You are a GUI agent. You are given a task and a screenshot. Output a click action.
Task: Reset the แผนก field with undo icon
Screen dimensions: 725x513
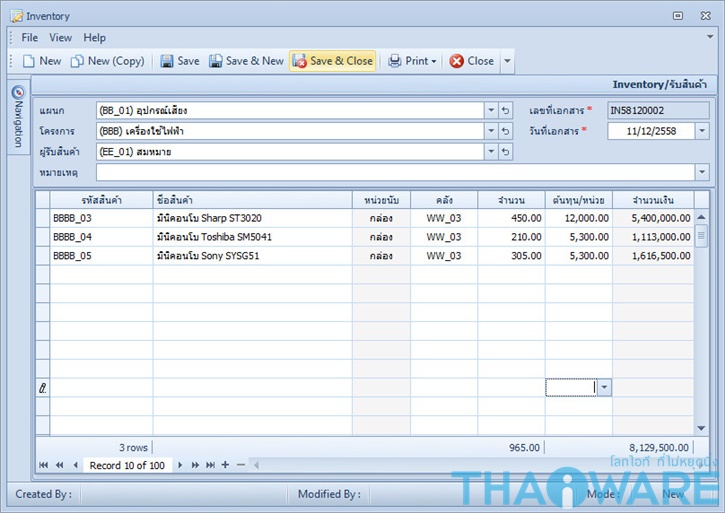click(x=505, y=111)
